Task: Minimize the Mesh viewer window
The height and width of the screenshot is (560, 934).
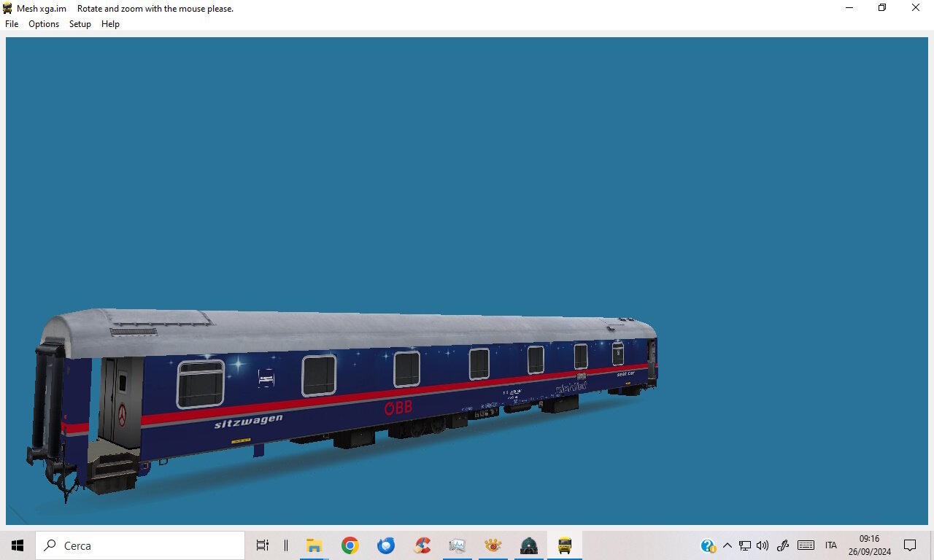Action: coord(849,8)
